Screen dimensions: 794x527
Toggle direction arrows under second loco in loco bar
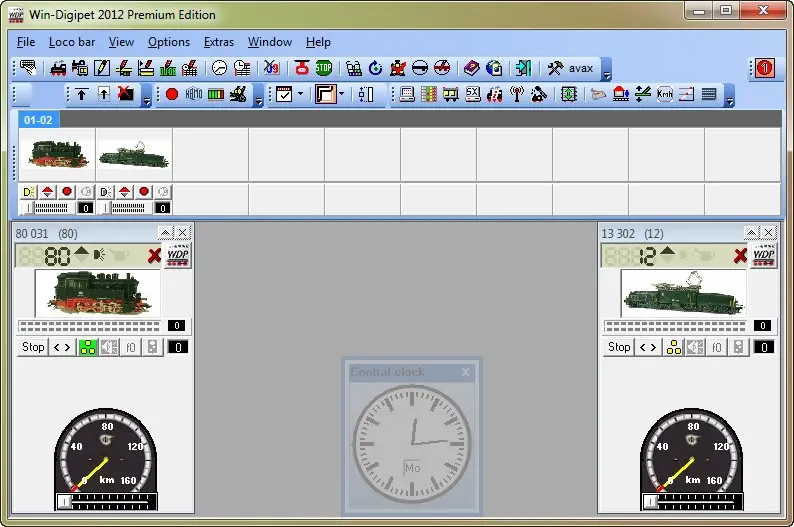click(x=125, y=192)
